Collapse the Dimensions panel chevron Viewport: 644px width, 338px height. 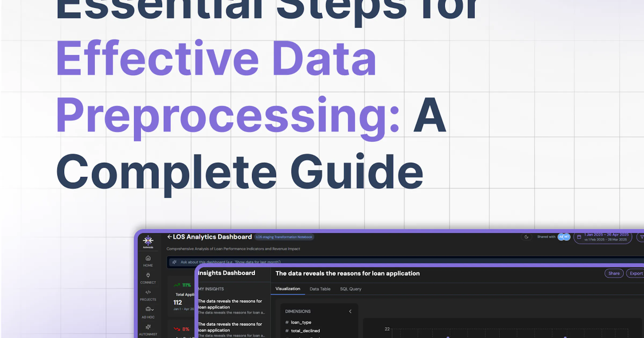pyautogui.click(x=350, y=311)
